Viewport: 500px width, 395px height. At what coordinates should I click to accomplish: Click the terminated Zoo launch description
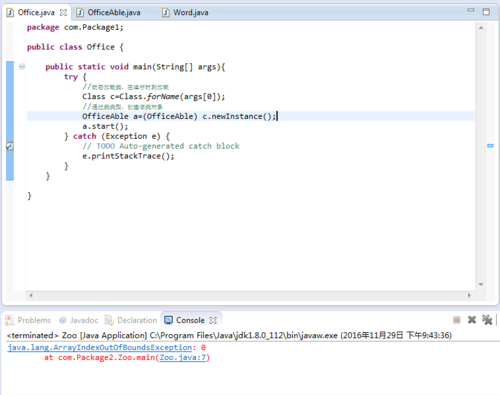pyautogui.click(x=229, y=335)
